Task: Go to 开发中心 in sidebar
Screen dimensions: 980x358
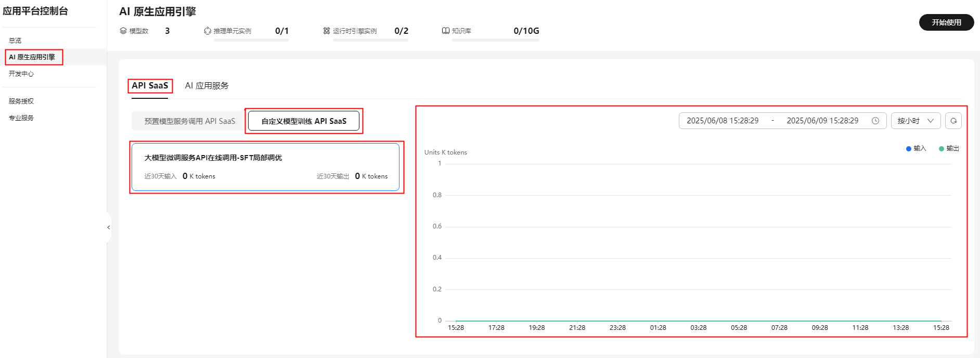Action: 21,74
